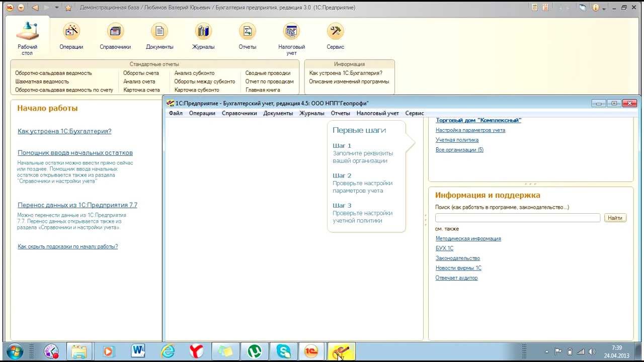Open the Операции section icon
Screen dimensions: 644x362
[71, 36]
